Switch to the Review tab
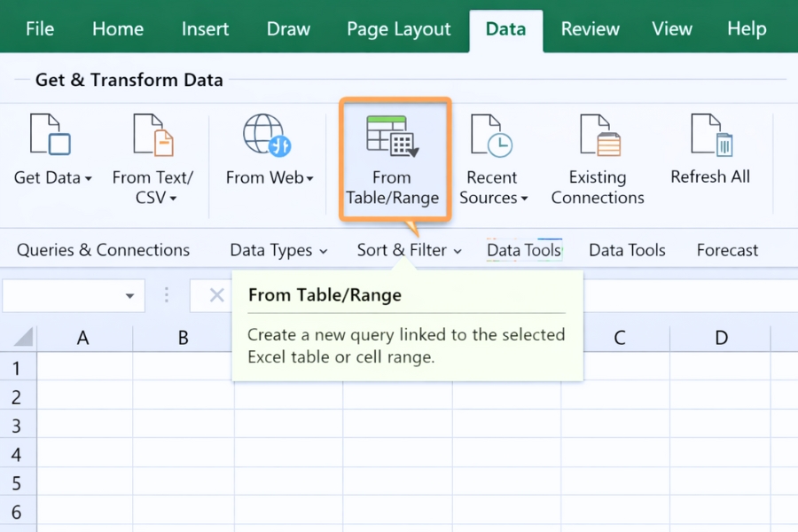The width and height of the screenshot is (798, 532). tap(590, 28)
